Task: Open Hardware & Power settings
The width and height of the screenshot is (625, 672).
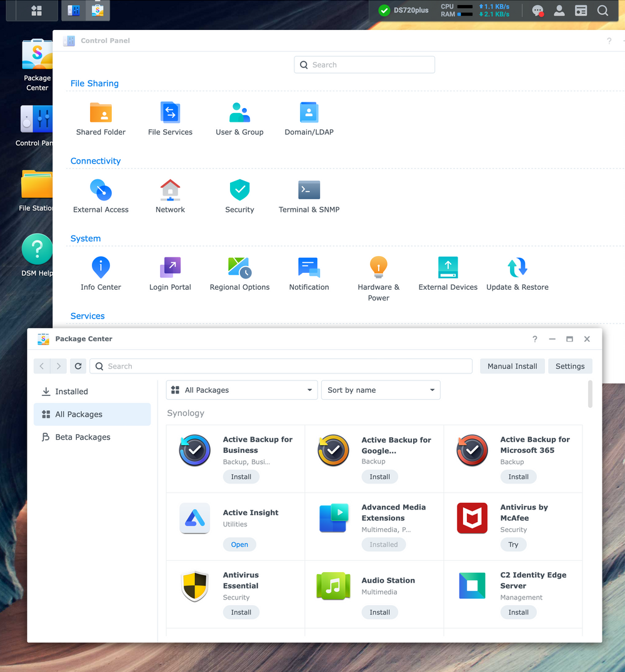Action: click(378, 279)
